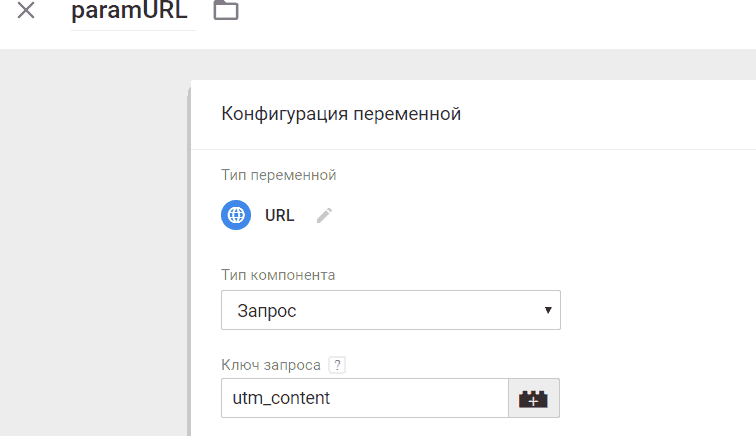Open the Запрос component type dropdown

pyautogui.click(x=391, y=310)
